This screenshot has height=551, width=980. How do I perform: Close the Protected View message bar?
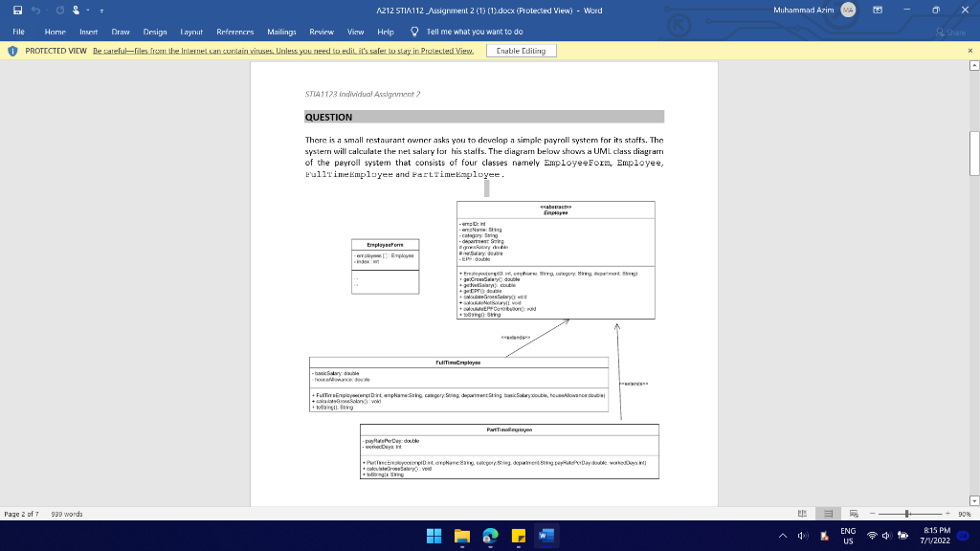click(970, 51)
